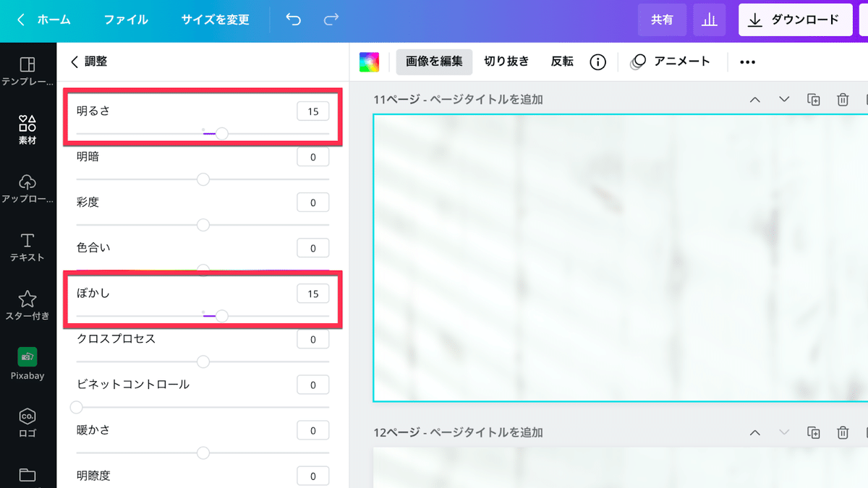Click the ビネットコントロール value field

[x=313, y=385]
